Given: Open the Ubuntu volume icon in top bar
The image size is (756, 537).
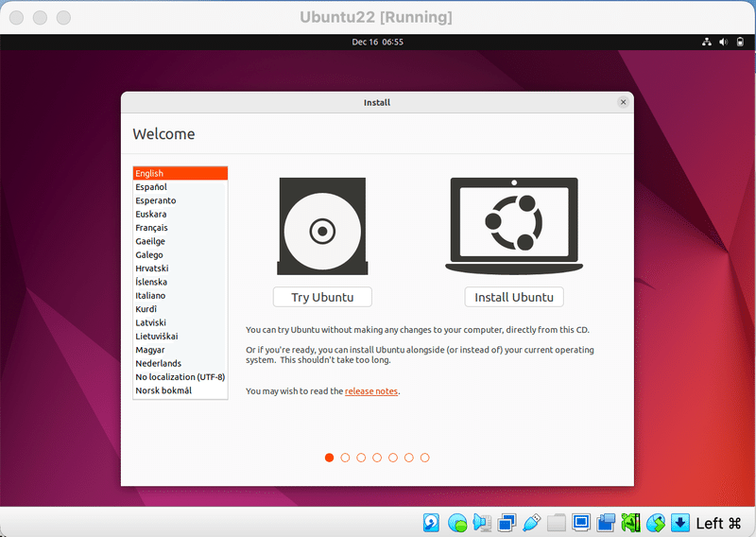Looking at the screenshot, I should (723, 42).
